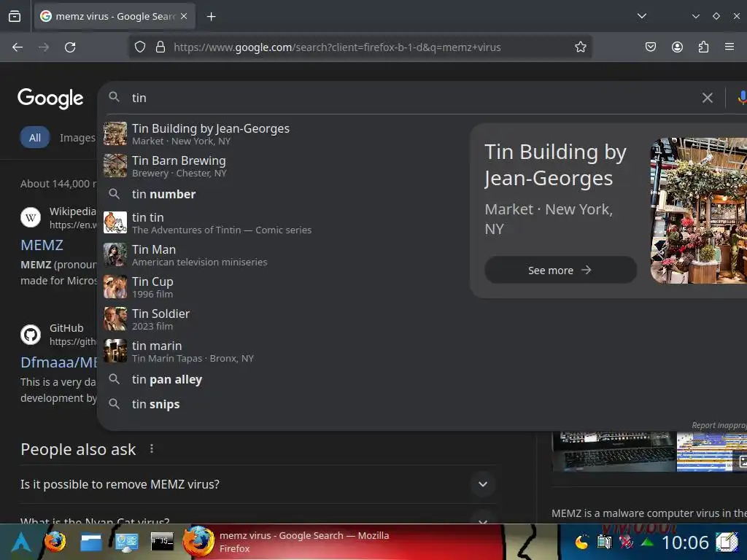Open the laptop image thumbnail in knowledge panel

[x=614, y=451]
